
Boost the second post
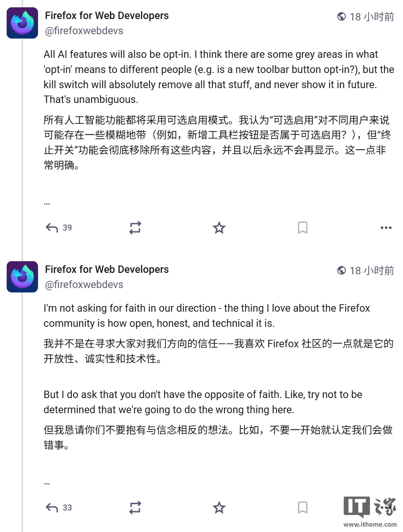pos(136,508)
